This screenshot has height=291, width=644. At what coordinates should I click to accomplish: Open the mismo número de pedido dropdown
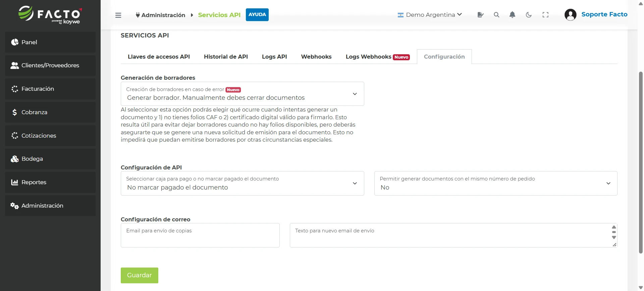tap(496, 184)
